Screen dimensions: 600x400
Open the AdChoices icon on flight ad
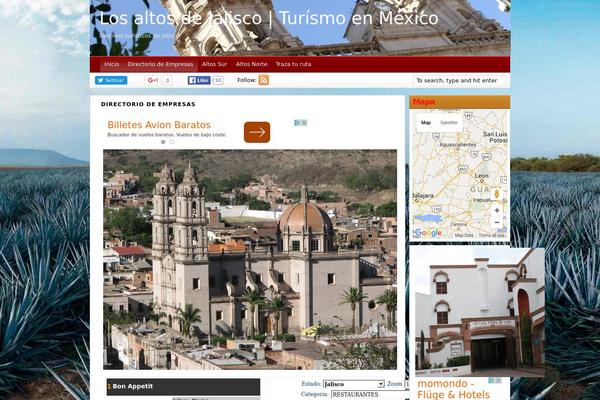(301, 123)
